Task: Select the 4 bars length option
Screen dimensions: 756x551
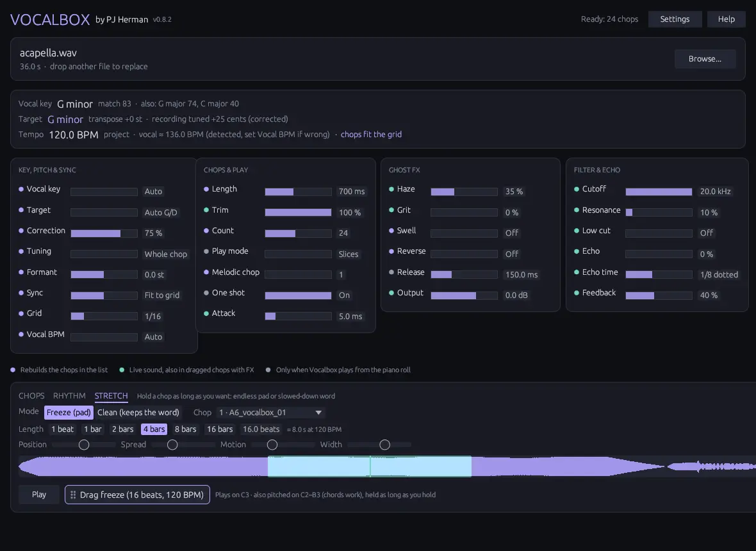Action: [154, 429]
